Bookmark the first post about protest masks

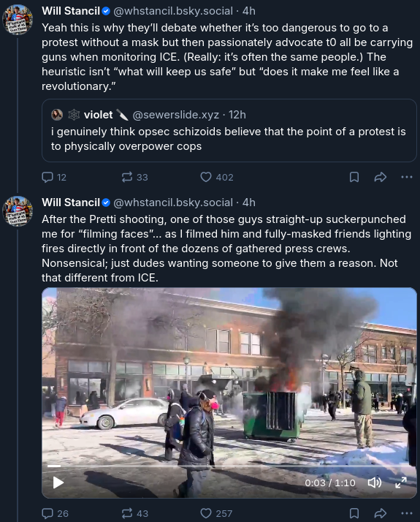tap(354, 177)
